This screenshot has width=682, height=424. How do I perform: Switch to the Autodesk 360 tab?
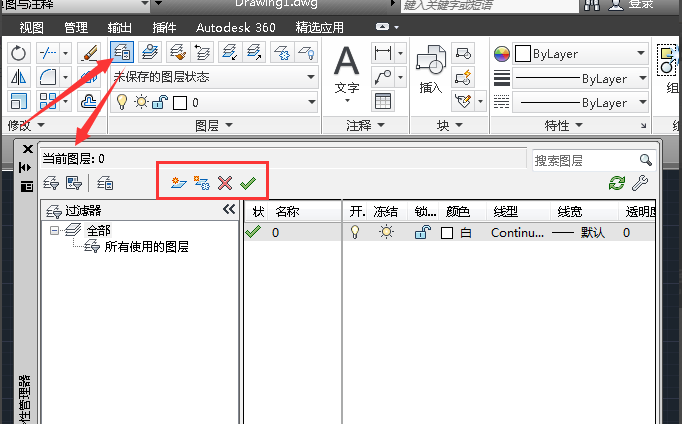click(x=236, y=27)
